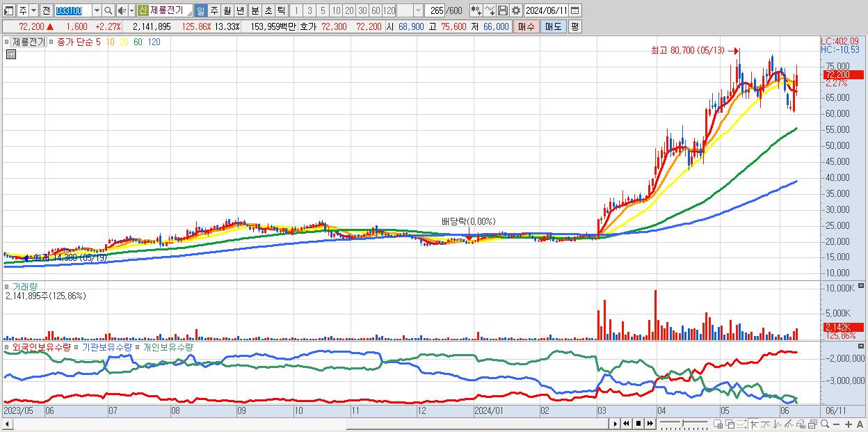
Task: Open the 주 market type dropdown arrow
Action: pos(34,10)
